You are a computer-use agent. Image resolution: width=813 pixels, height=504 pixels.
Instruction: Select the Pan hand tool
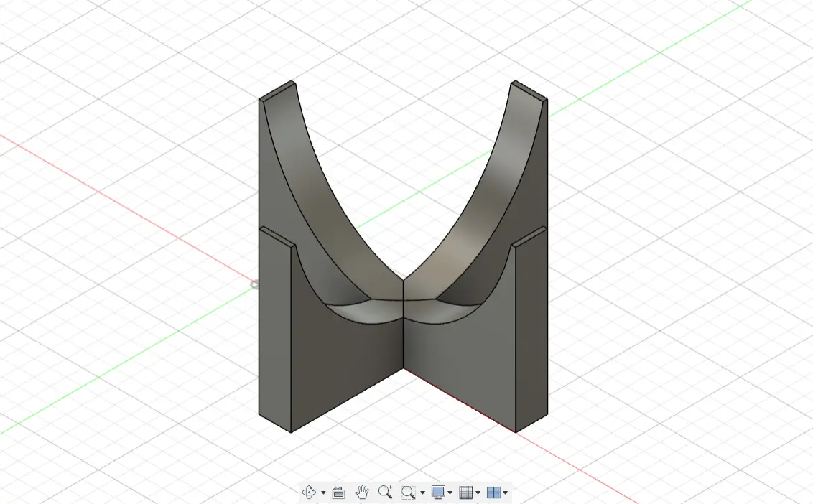(x=362, y=493)
